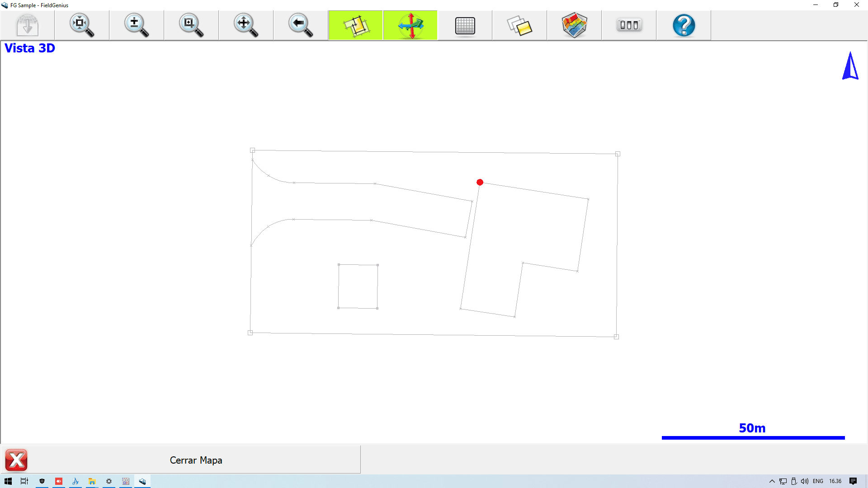The width and height of the screenshot is (868, 488).
Task: Open the grid display icon
Action: [465, 25]
